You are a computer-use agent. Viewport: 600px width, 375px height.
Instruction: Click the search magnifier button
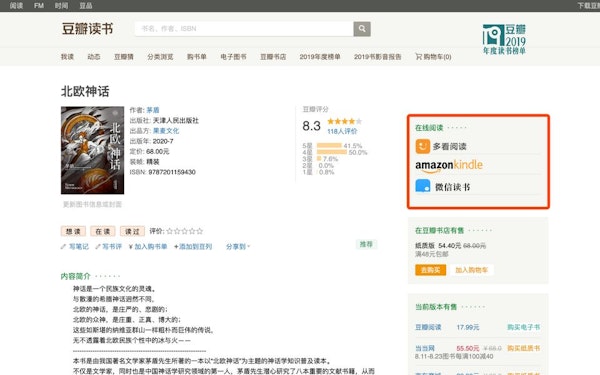tap(362, 29)
